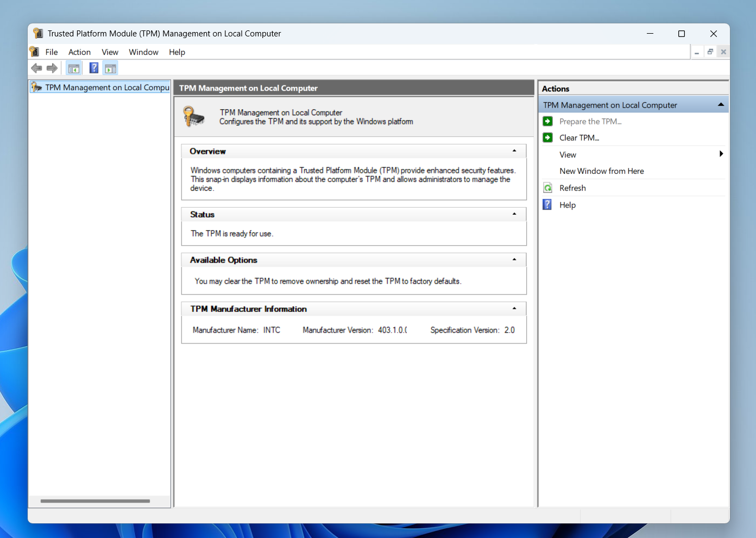Screen dimensions: 756x538
Task: Open the Action menu
Action: tap(79, 52)
